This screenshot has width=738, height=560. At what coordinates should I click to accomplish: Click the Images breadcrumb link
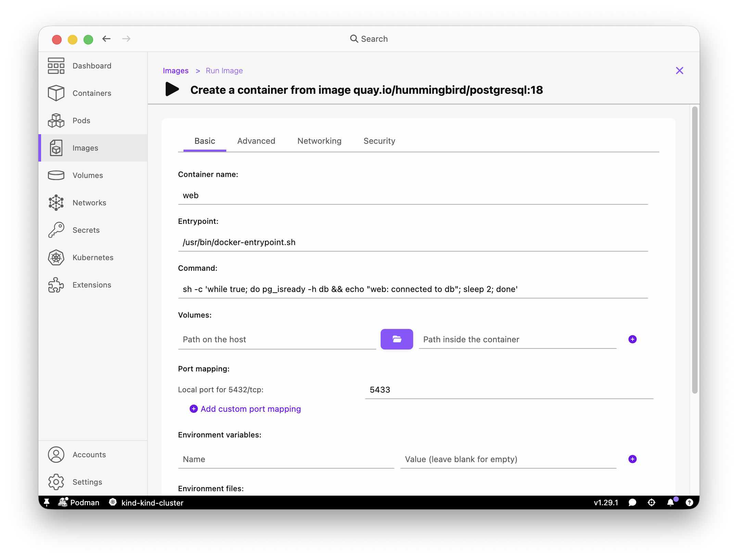point(176,71)
